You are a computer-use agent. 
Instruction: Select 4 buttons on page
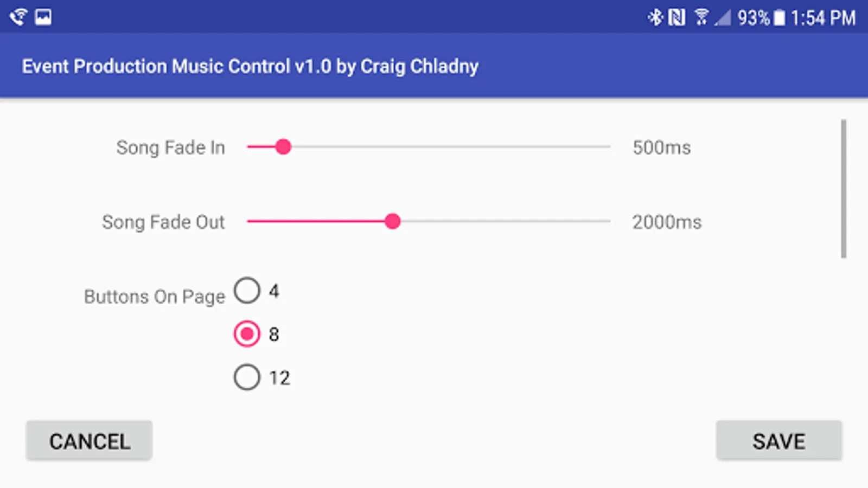click(247, 291)
